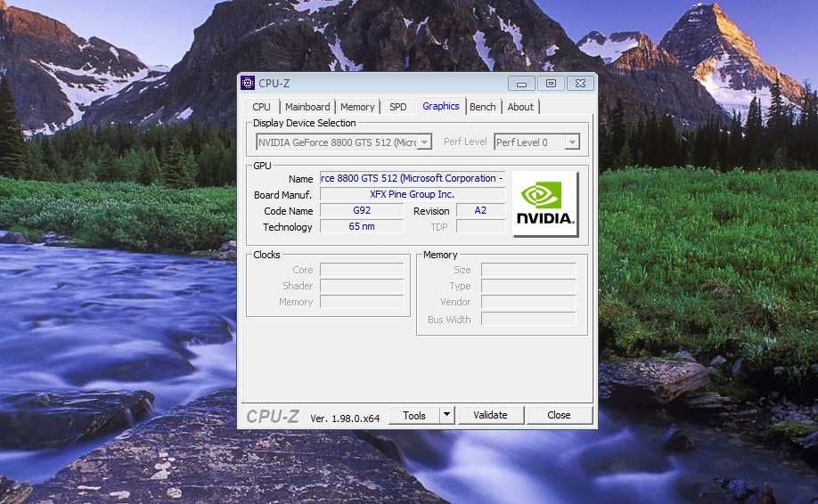Viewport: 818px width, 504px height.
Task: Select the Memory tab
Action: click(x=357, y=107)
